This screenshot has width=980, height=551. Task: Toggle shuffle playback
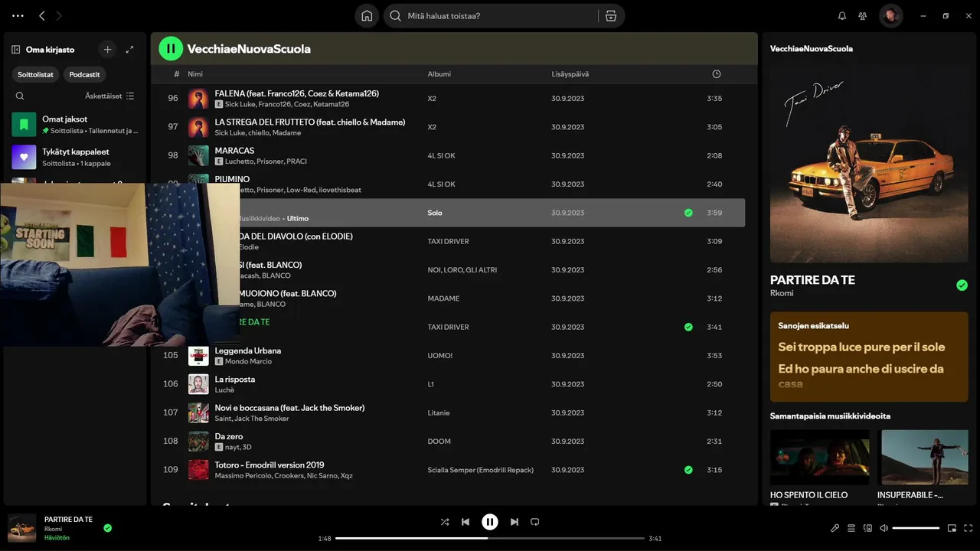pyautogui.click(x=445, y=522)
